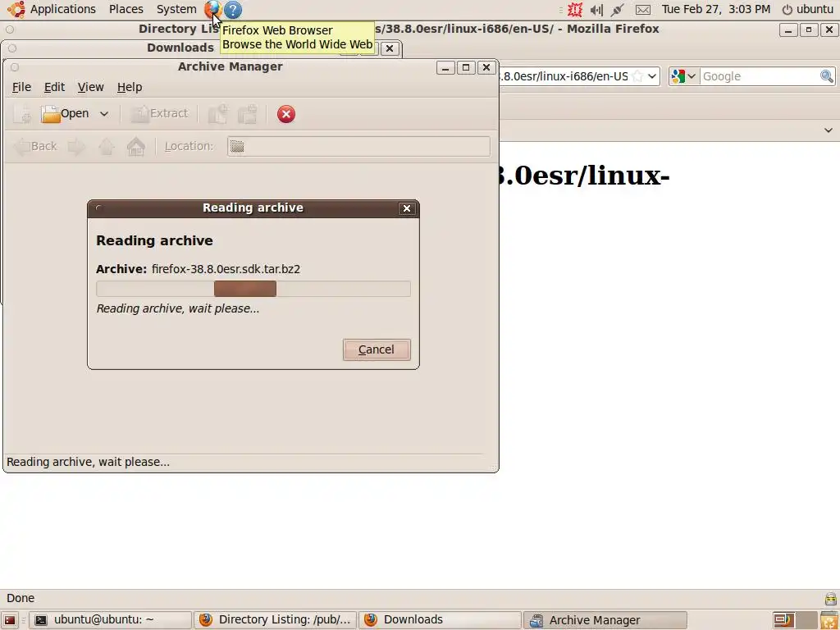Open the Firefox URL history dropdown arrow
Screen dimensions: 840x630
(x=652, y=76)
